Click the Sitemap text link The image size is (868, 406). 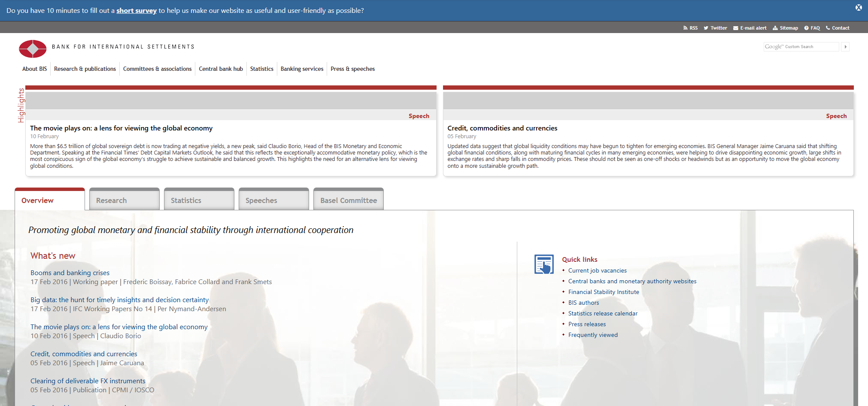point(789,28)
